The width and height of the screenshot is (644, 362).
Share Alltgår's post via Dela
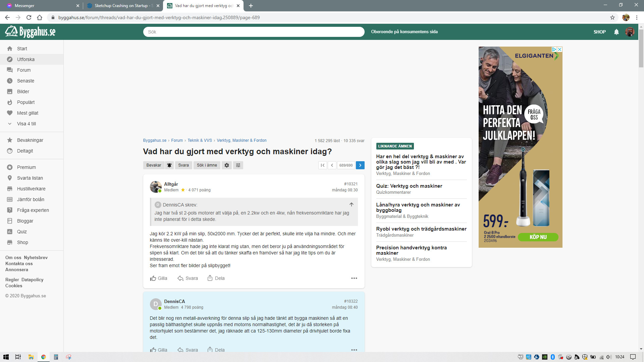[216, 278]
